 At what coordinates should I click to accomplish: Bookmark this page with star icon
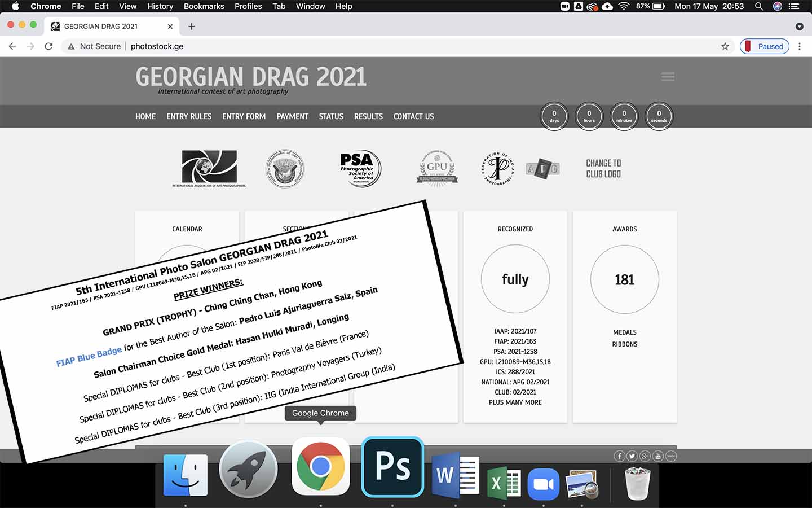[725, 46]
